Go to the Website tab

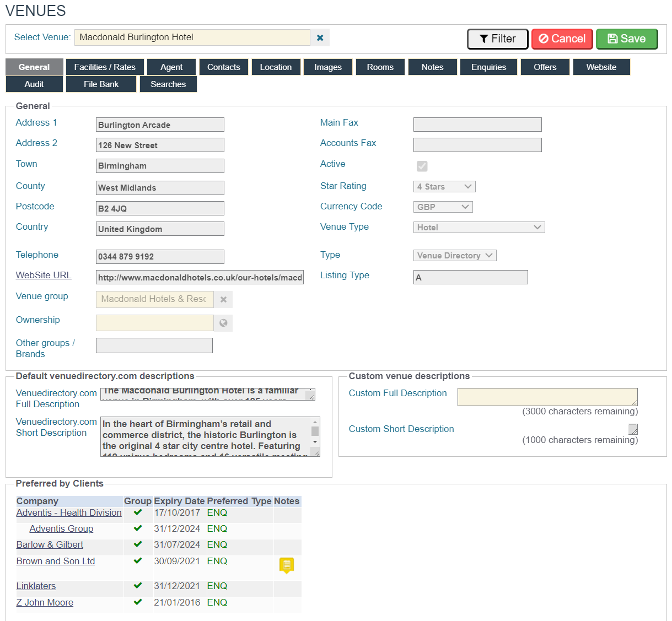click(601, 67)
